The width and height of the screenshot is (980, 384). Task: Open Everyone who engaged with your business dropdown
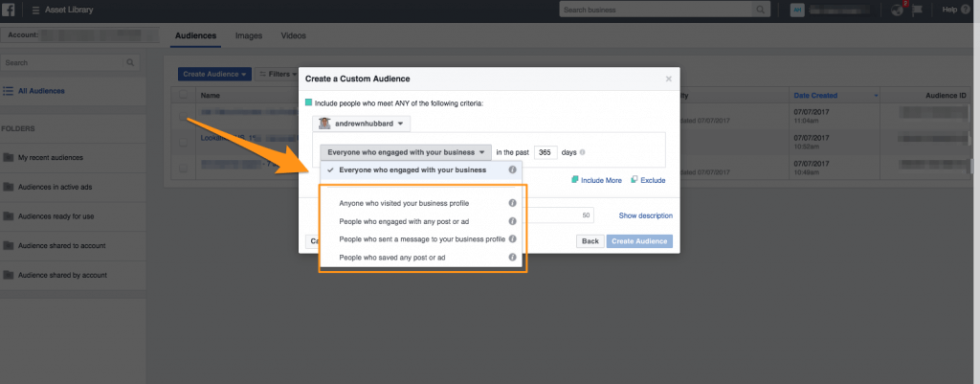click(406, 152)
